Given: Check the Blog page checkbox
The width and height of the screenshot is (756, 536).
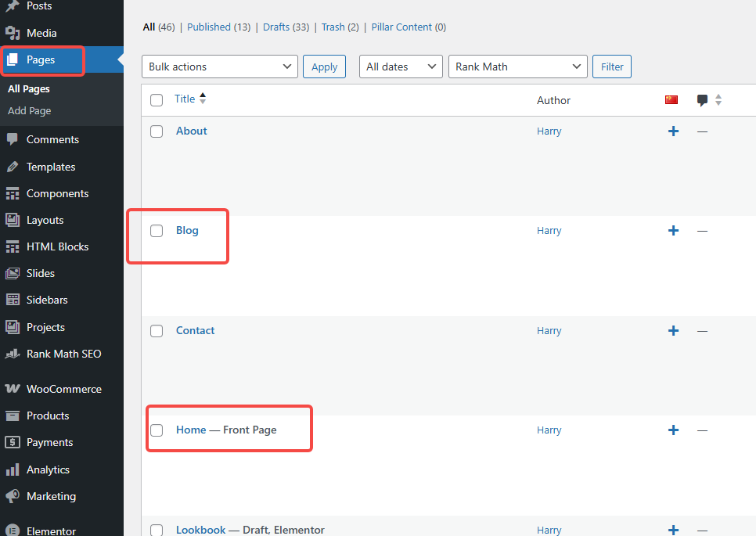Looking at the screenshot, I should pyautogui.click(x=157, y=231).
